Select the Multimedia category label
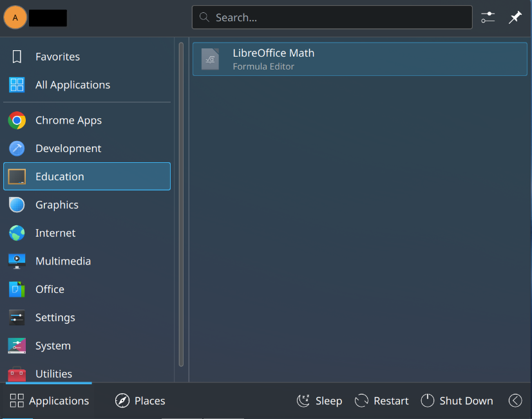 coord(63,261)
